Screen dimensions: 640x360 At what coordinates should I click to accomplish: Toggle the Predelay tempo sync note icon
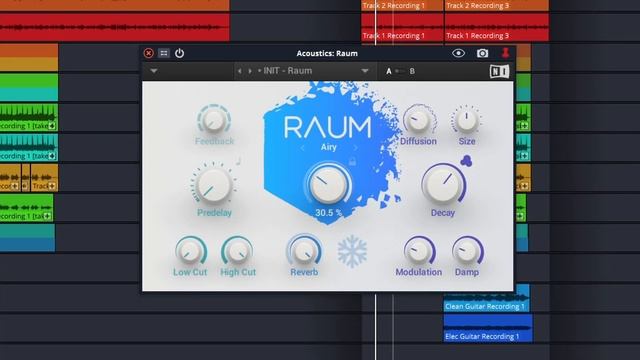239,161
